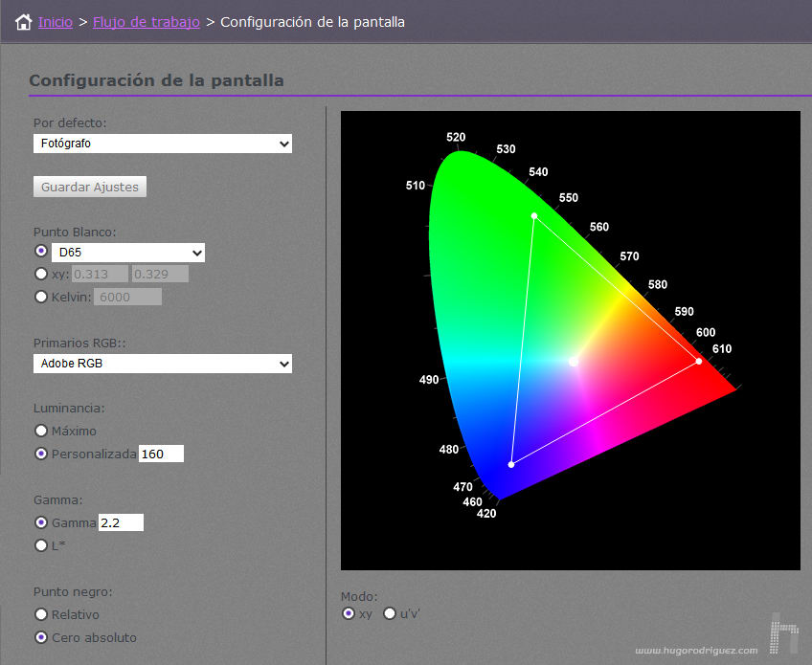Click the Guardar Ajustes button
The width and height of the screenshot is (812, 665).
click(x=90, y=187)
